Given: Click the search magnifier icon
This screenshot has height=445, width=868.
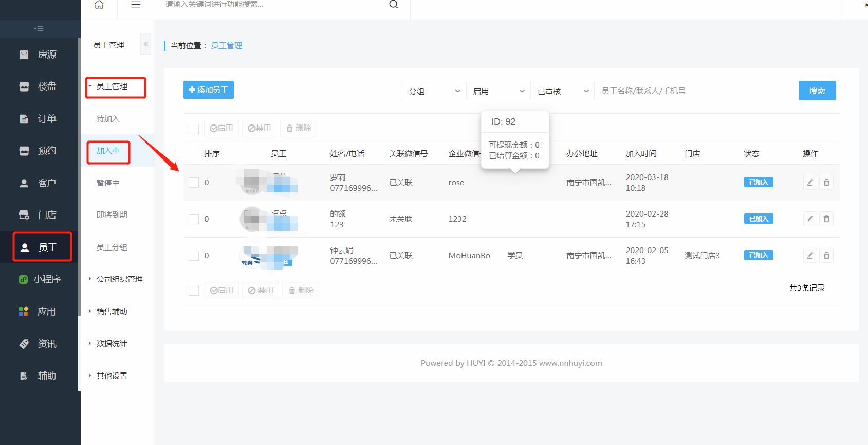Looking at the screenshot, I should coord(394,5).
